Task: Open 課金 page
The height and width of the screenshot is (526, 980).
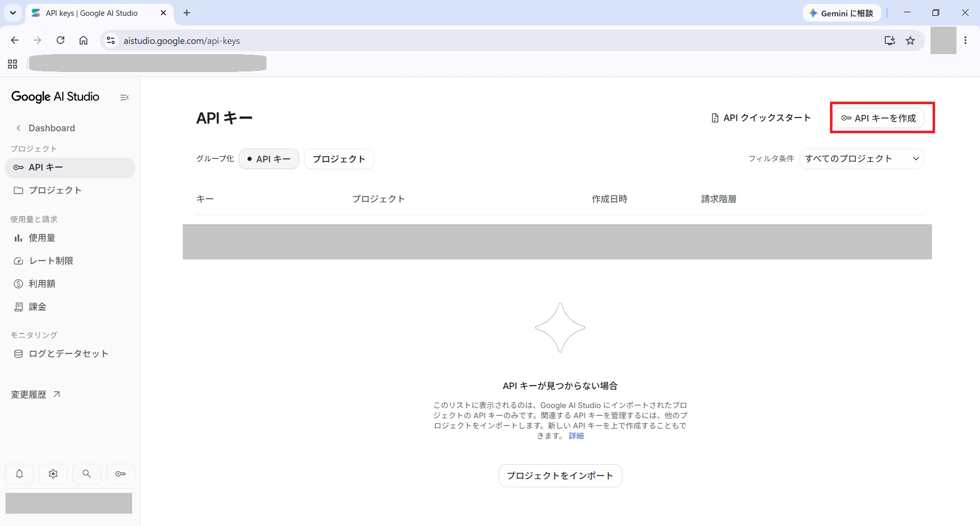Action: (70, 307)
